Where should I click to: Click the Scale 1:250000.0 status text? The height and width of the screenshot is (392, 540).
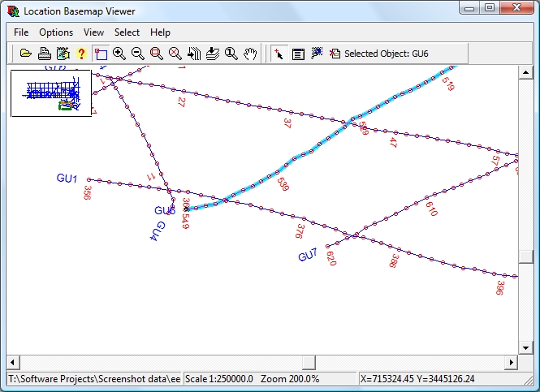pos(219,379)
